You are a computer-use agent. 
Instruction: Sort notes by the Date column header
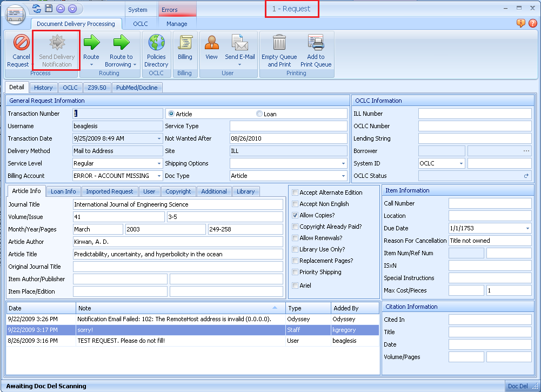click(x=41, y=308)
